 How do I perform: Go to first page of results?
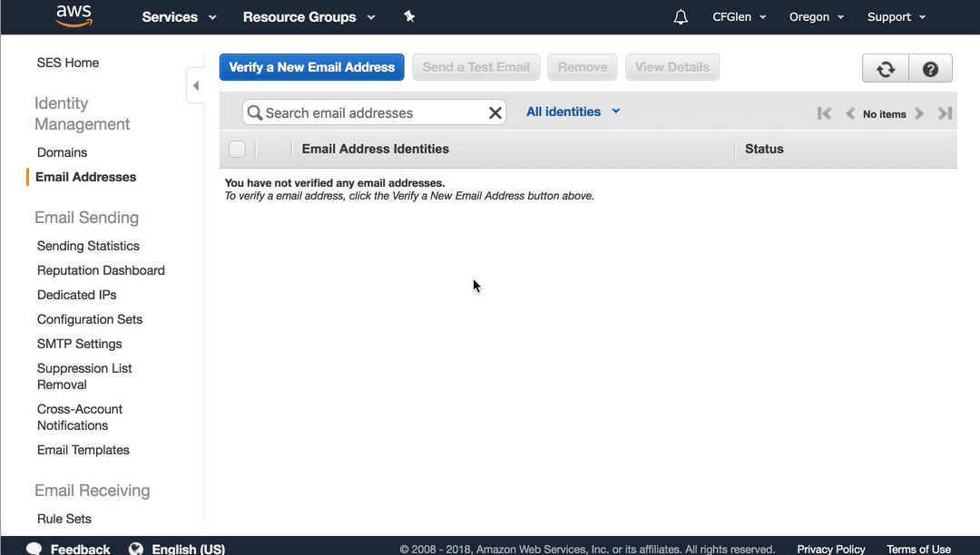click(x=824, y=113)
